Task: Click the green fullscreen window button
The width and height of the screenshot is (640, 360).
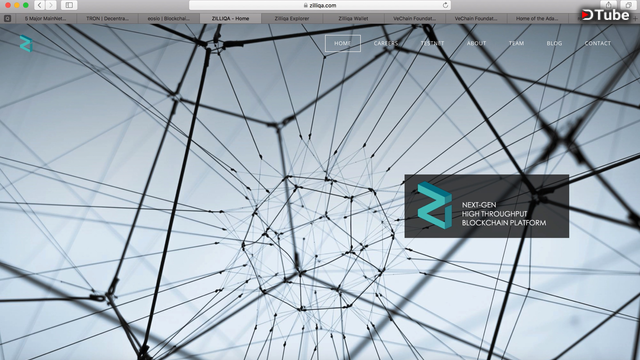Action: (x=26, y=5)
